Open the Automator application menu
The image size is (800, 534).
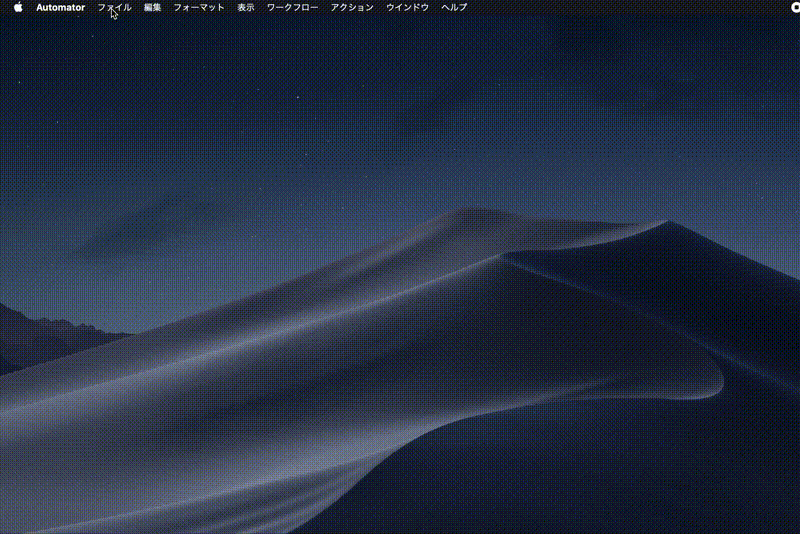pyautogui.click(x=60, y=7)
